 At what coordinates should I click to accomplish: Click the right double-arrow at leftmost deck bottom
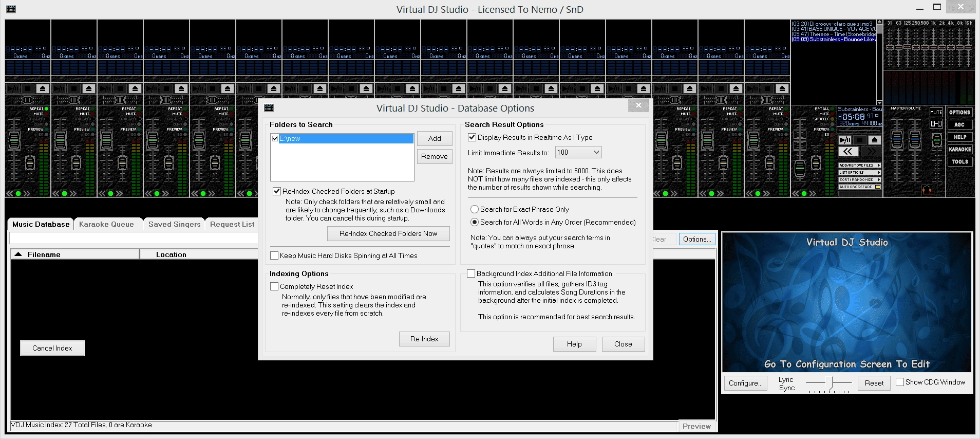(27, 194)
